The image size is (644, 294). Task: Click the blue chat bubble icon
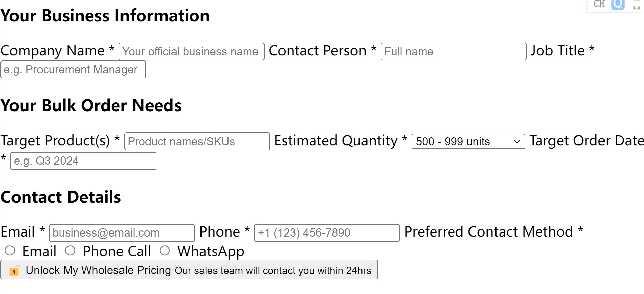click(618, 4)
